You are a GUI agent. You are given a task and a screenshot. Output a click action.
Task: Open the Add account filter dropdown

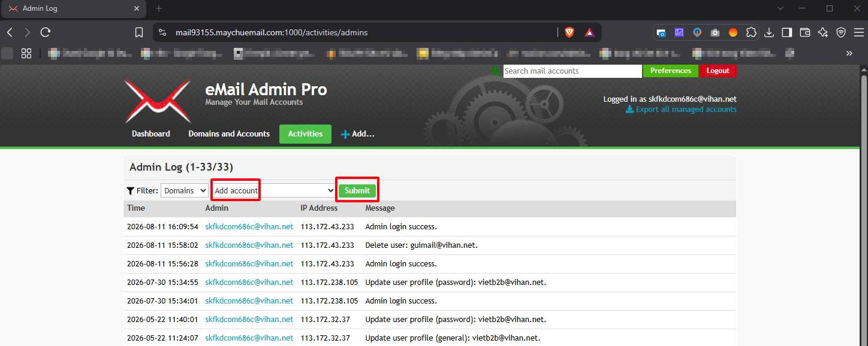[274, 190]
